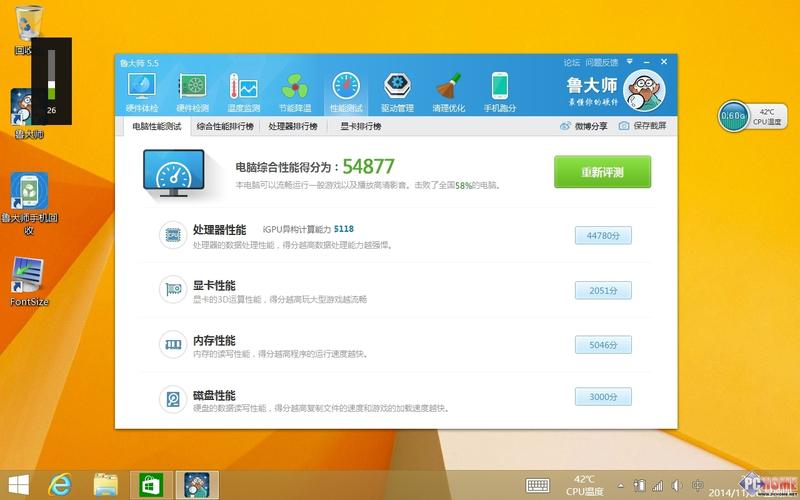Click the 2051分 graphics score button
The image size is (800, 500).
point(603,290)
